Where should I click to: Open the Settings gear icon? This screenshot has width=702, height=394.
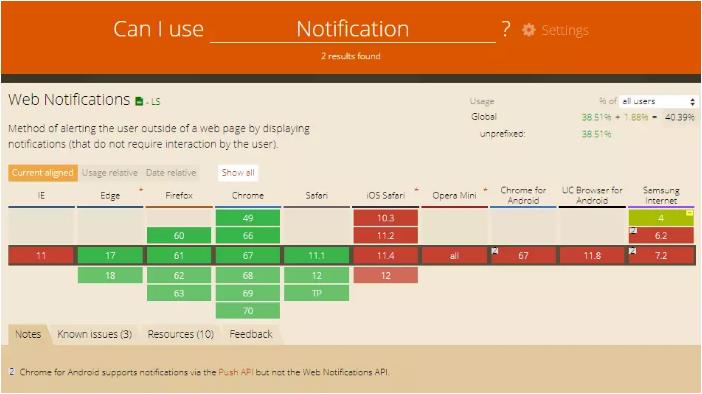(528, 30)
